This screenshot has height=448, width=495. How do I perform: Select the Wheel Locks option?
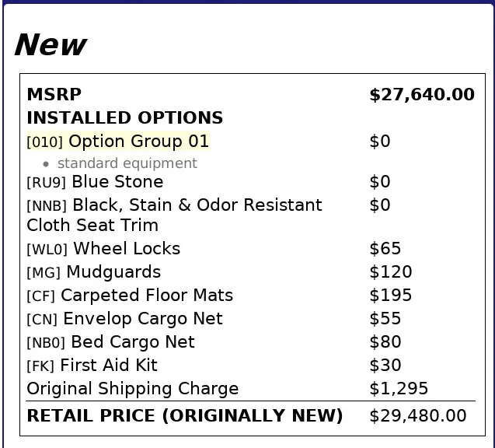(103, 249)
